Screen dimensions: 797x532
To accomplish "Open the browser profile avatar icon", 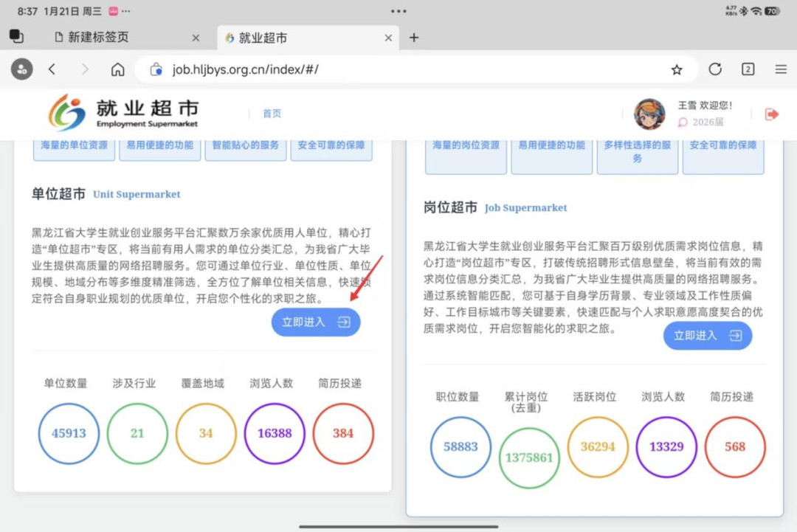I will 21,69.
